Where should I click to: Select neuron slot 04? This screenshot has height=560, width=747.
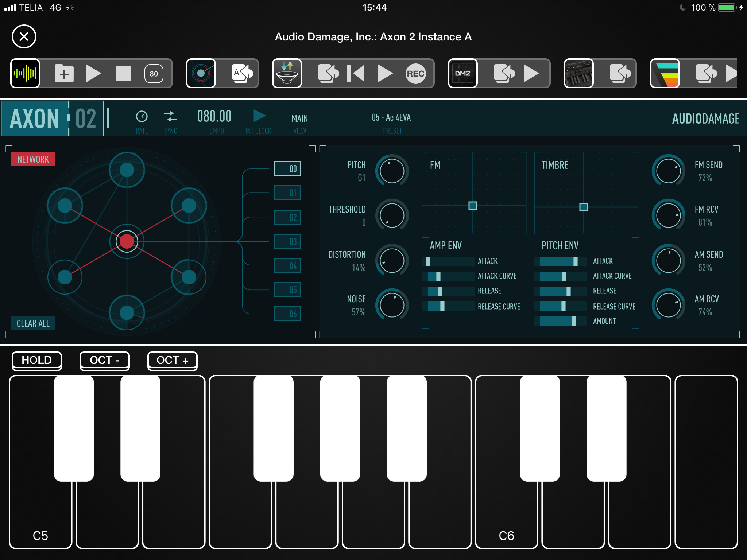click(287, 266)
